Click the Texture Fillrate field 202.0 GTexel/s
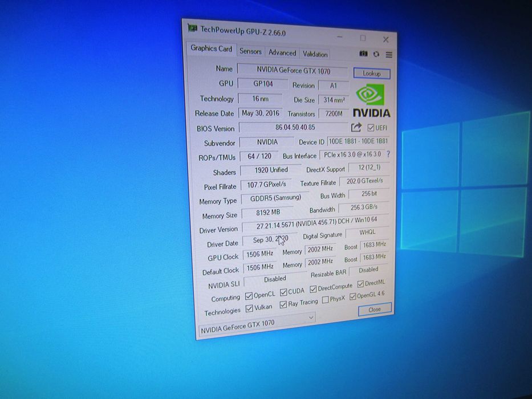This screenshot has height=399, width=532. (x=364, y=181)
